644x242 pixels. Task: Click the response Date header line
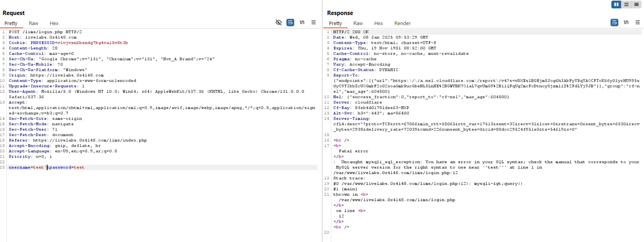point(380,37)
